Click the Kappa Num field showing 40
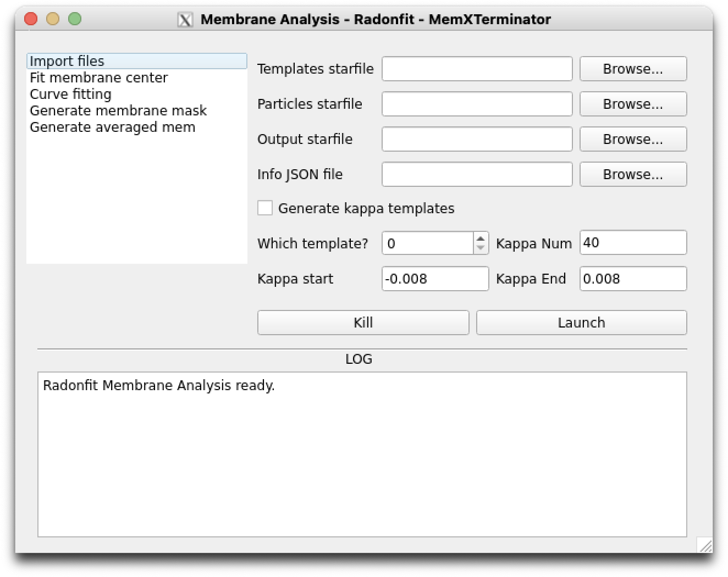 click(633, 242)
